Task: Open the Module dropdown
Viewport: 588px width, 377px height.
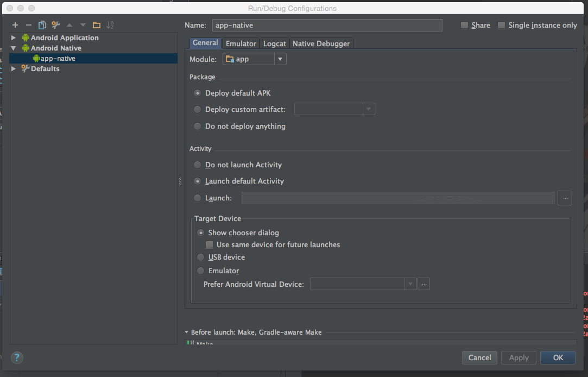Action: click(x=280, y=59)
